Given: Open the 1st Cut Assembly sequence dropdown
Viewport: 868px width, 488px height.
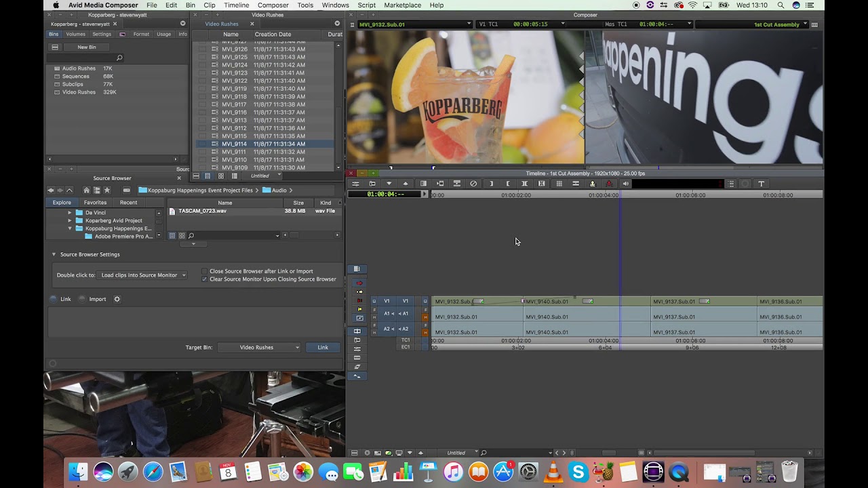Looking at the screenshot, I should point(806,24).
